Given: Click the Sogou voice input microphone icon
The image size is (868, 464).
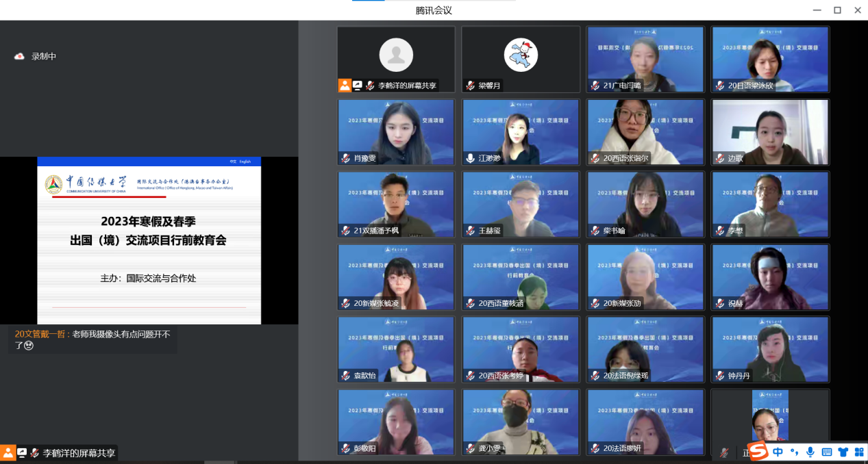Looking at the screenshot, I should point(810,452).
